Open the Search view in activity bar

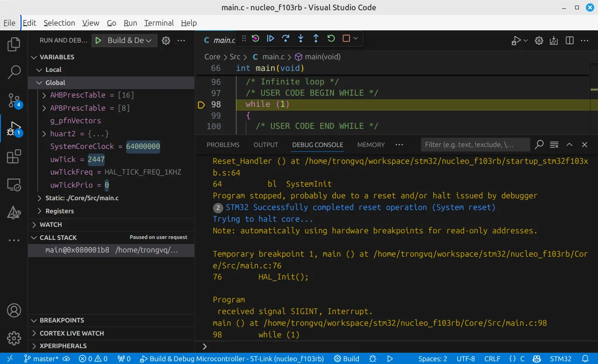[14, 72]
